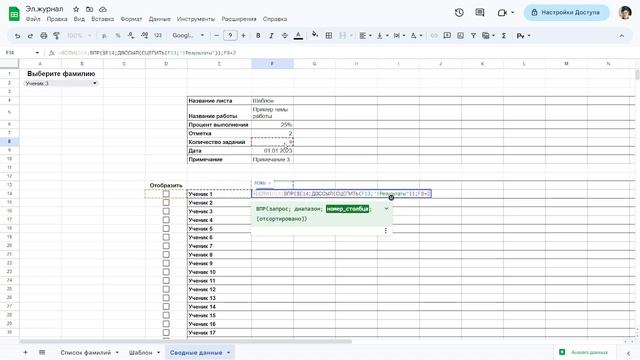Click the video call camera icon

[x=502, y=13]
